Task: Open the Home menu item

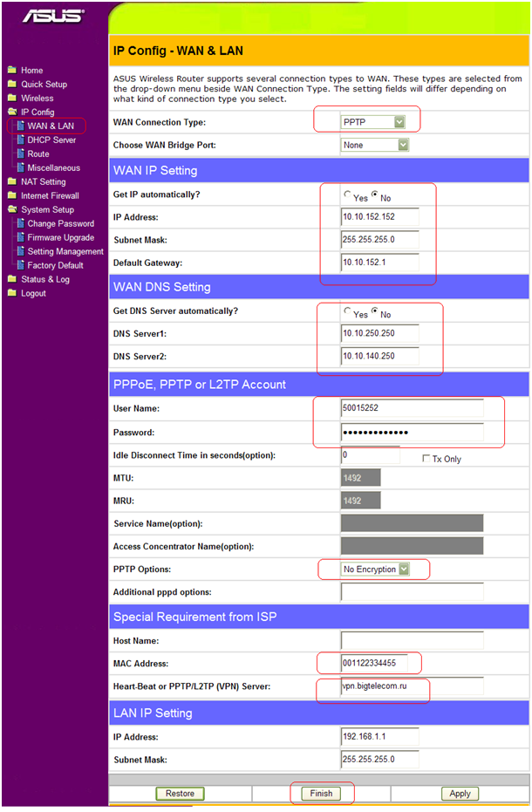Action: click(x=32, y=71)
